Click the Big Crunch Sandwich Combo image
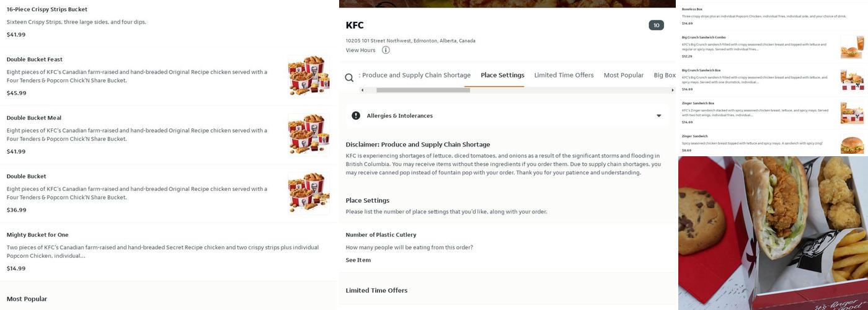The width and height of the screenshot is (868, 310). pyautogui.click(x=852, y=46)
